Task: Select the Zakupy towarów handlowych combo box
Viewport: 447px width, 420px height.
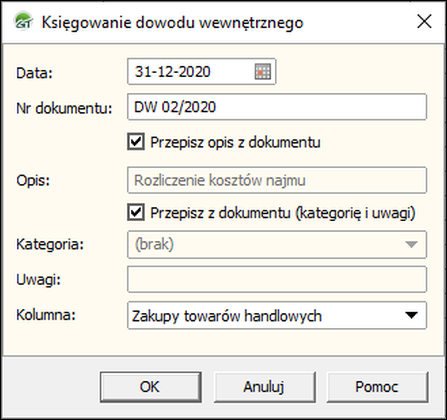Action: pos(277,315)
